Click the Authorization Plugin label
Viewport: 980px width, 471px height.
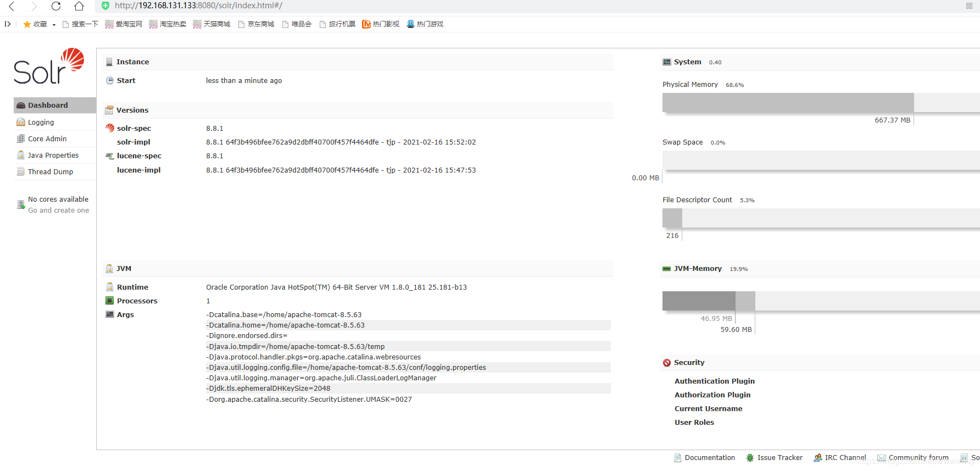tap(712, 395)
